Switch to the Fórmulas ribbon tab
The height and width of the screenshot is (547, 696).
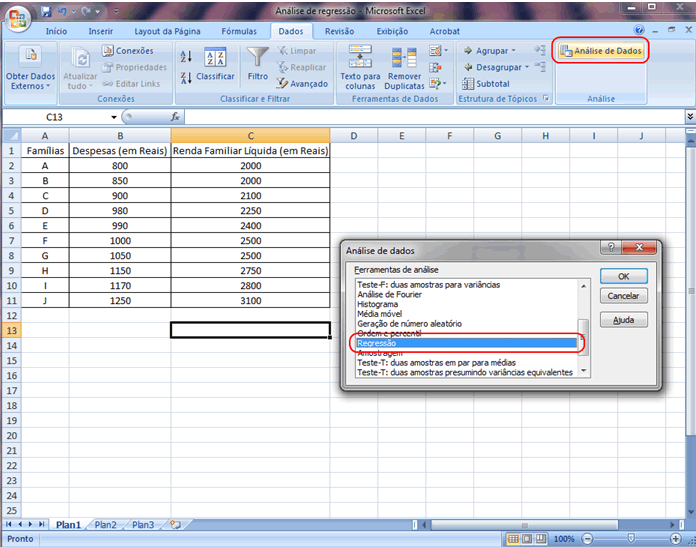[x=239, y=31]
